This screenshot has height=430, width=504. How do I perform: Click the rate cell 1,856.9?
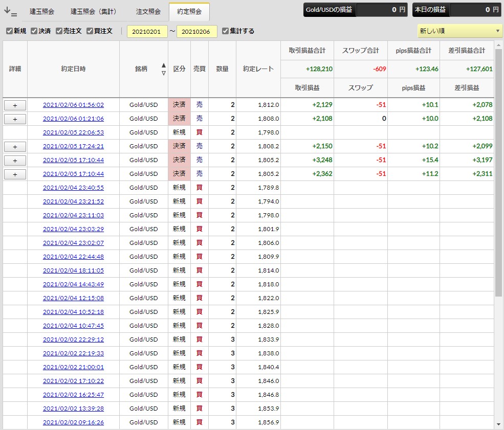tap(258, 422)
